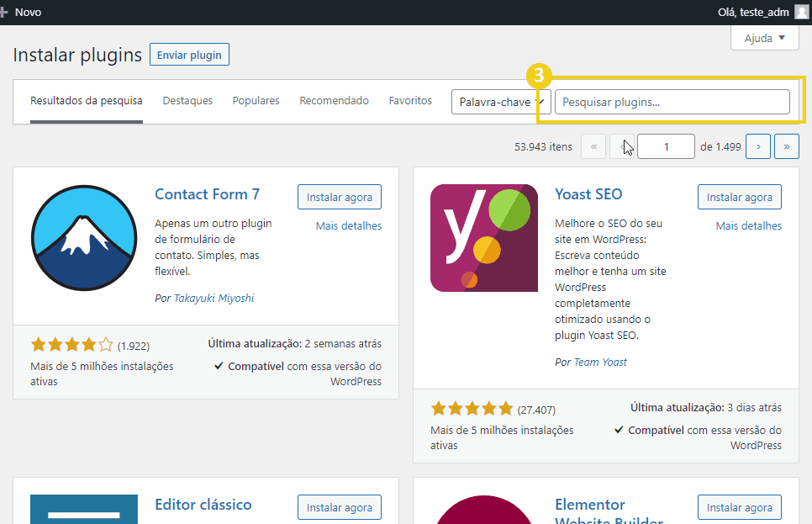Image resolution: width=812 pixels, height=524 pixels.
Task: Click Yoast SEO's "3 dias atrás" update text
Action: 755,407
